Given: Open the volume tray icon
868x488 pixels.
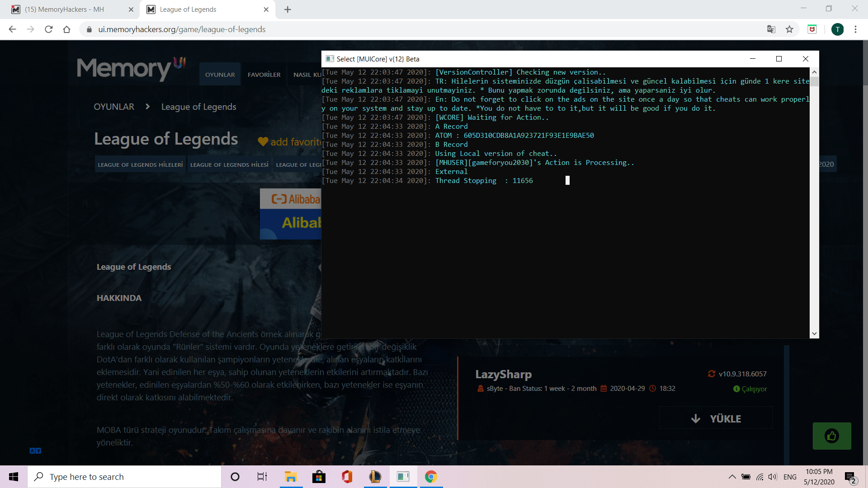Looking at the screenshot, I should point(773,477).
